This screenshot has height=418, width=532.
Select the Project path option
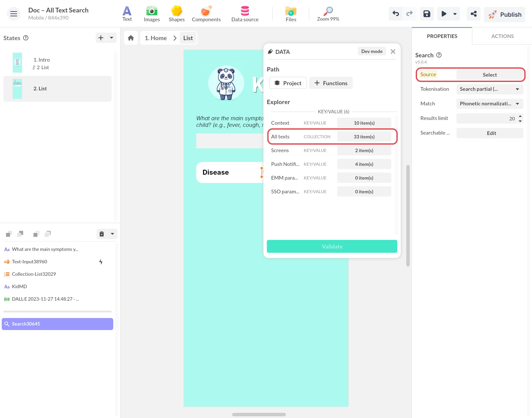coord(288,83)
